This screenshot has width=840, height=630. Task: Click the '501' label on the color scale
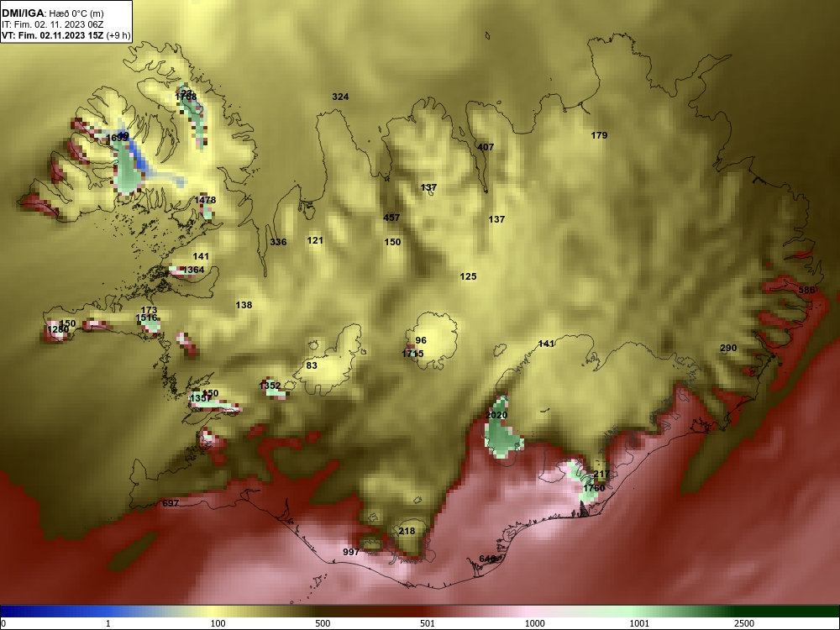428,624
